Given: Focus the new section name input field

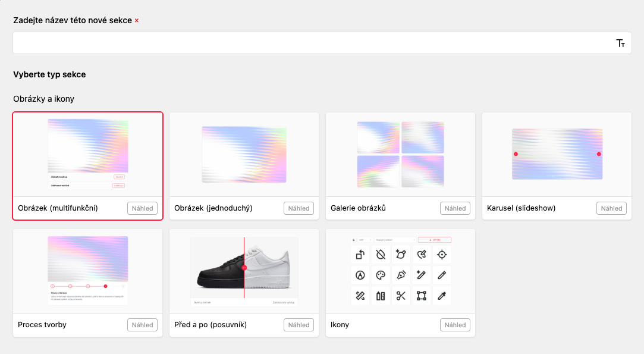Looking at the screenshot, I should tap(322, 43).
